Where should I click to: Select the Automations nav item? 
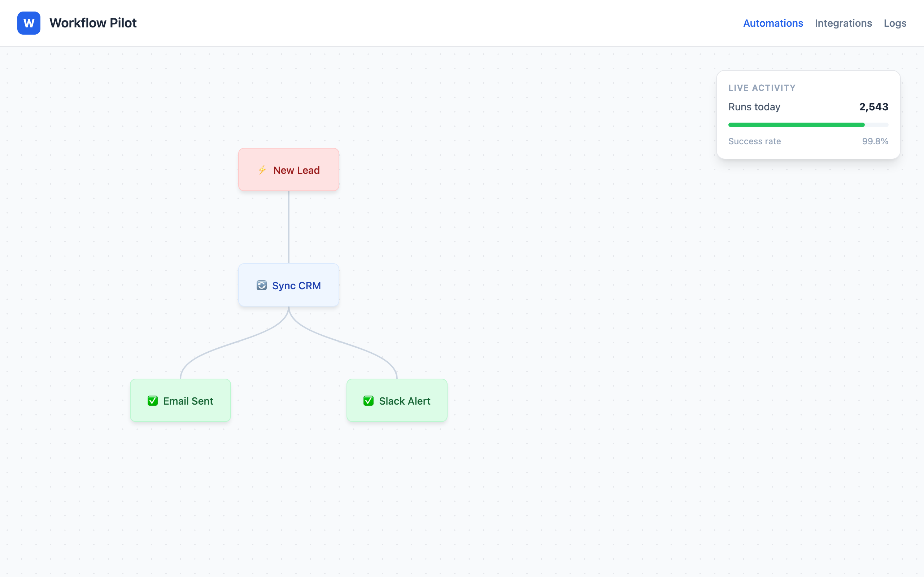point(773,23)
